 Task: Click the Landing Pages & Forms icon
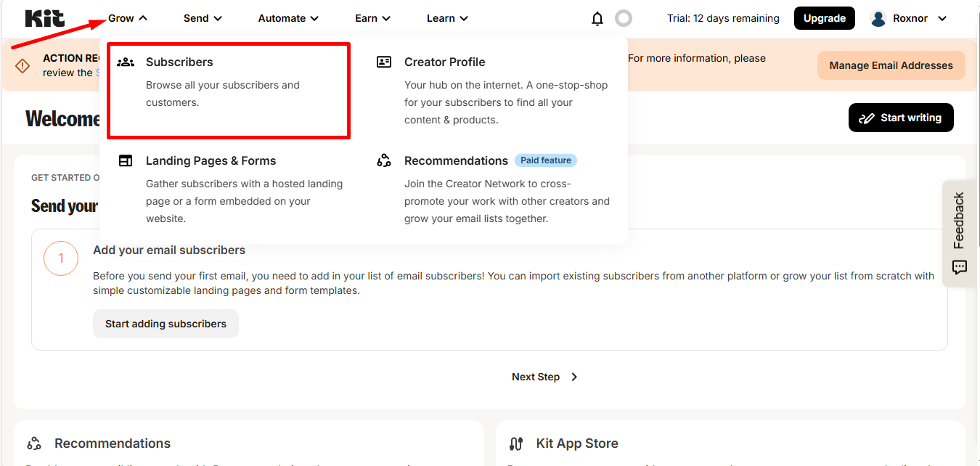click(x=126, y=161)
